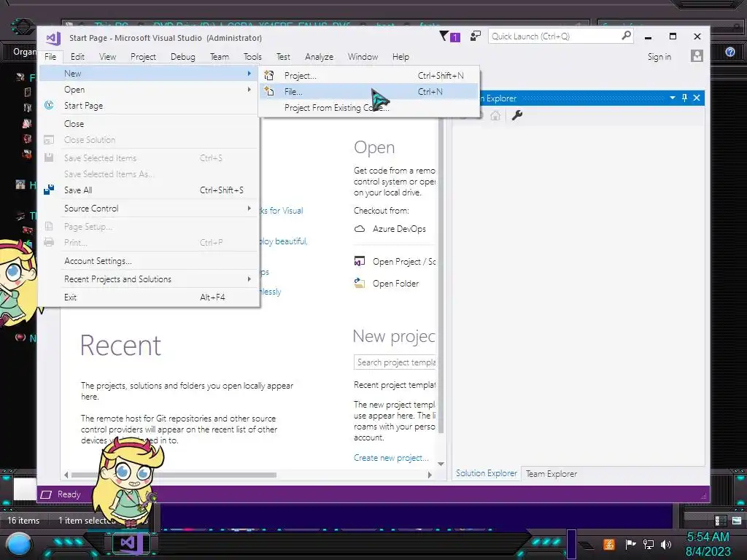Switch to Solution Explorer tab
The image size is (747, 560).
click(x=487, y=473)
